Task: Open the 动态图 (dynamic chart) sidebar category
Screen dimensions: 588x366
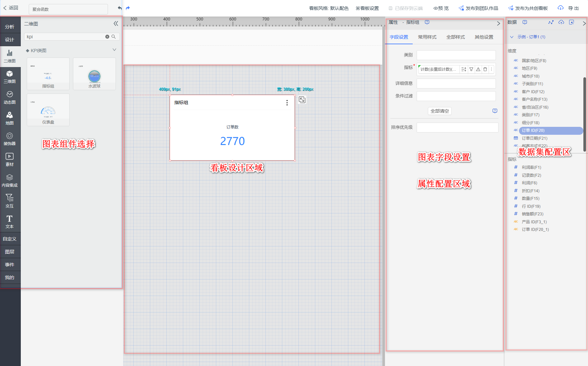Action: [x=10, y=97]
